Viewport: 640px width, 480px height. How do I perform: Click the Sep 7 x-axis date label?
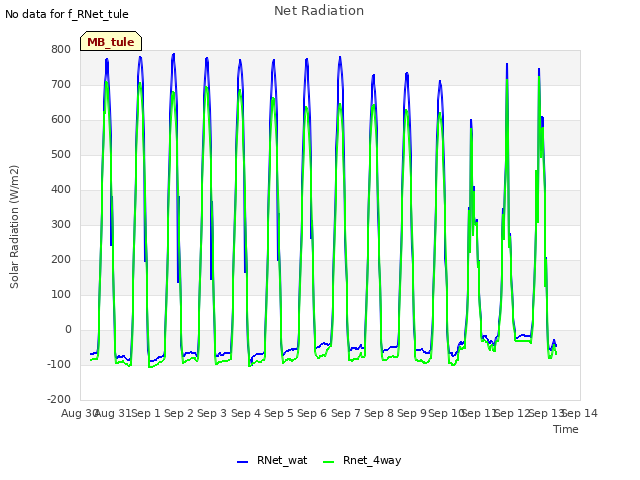[x=346, y=413]
